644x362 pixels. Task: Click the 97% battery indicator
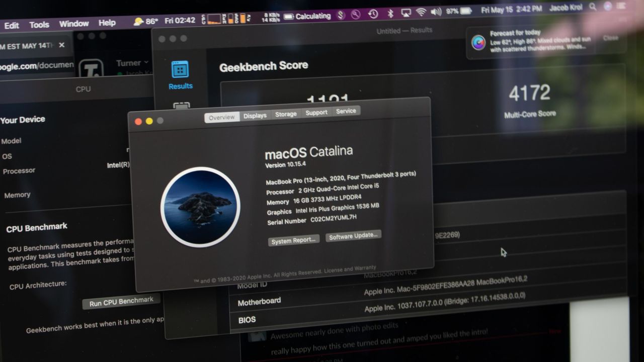[x=459, y=11]
